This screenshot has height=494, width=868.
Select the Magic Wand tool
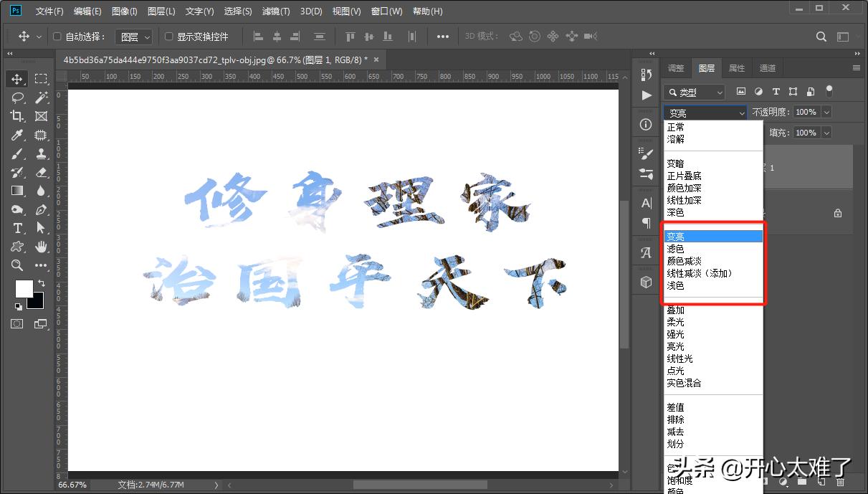pyautogui.click(x=41, y=98)
